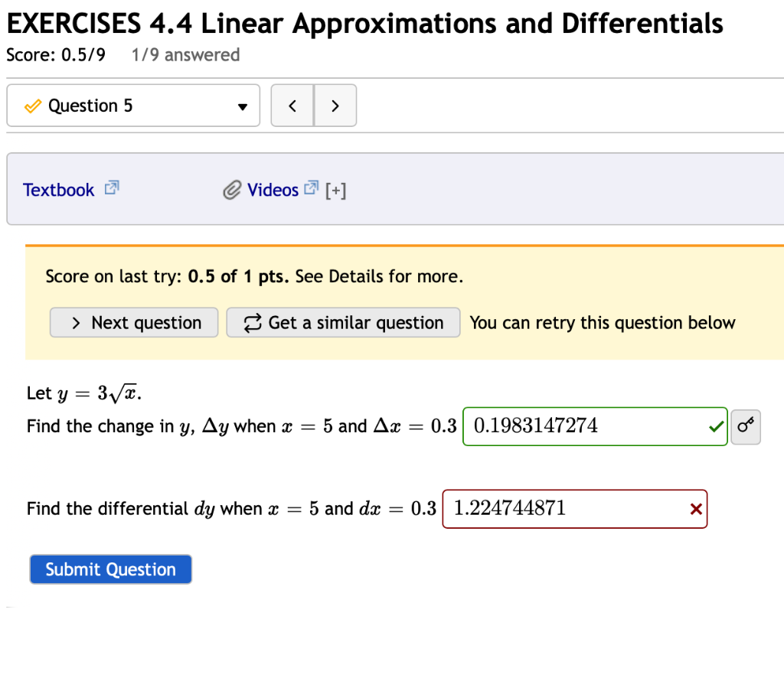Screen dimensions: 784x681
Task: Click Next question
Action: tap(133, 322)
